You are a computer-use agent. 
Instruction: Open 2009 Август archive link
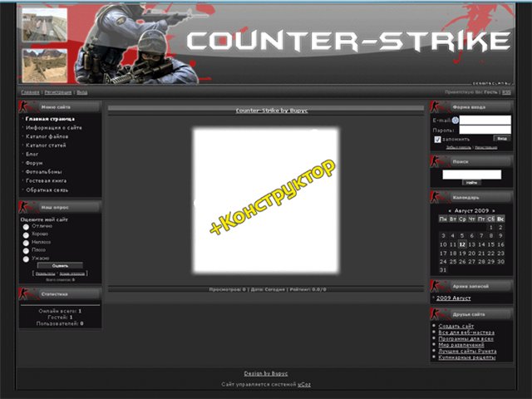[453, 298]
